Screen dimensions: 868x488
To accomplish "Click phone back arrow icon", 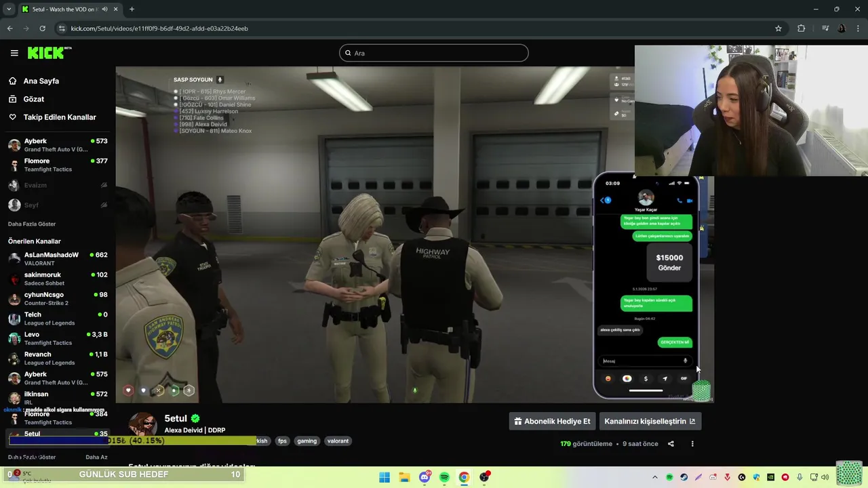I will tap(602, 200).
